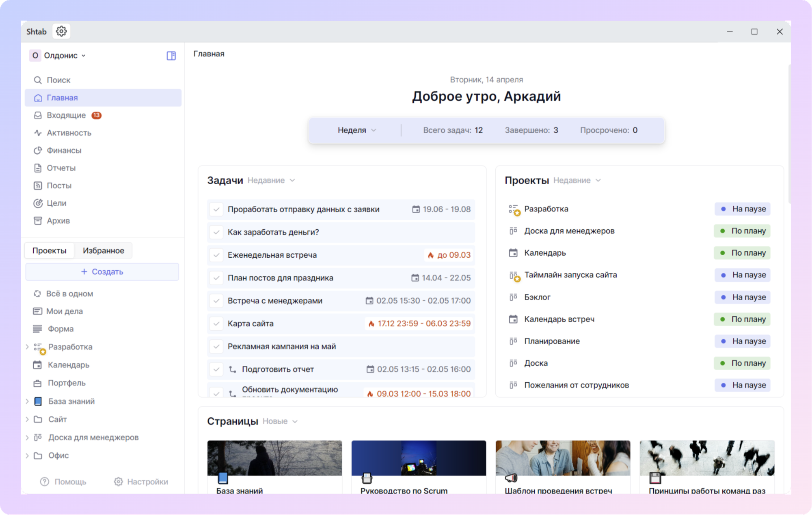
Task: Open Цели via the target icon
Action: point(38,203)
